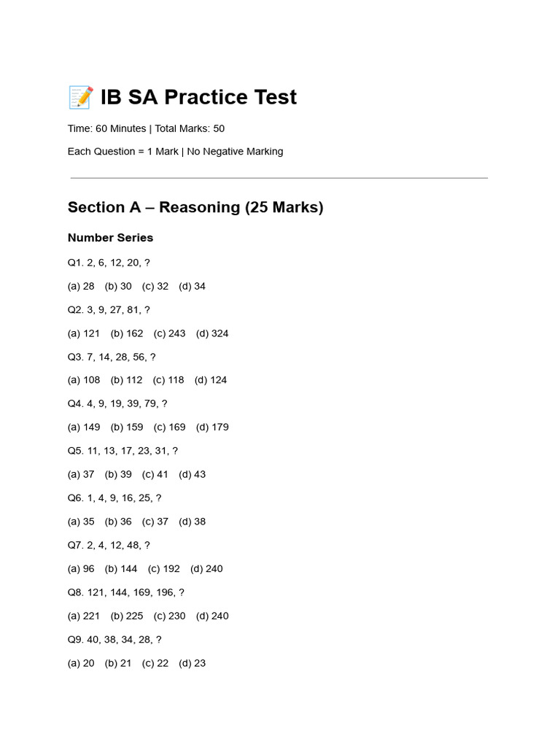
Task: Pick option (d) 240 for Q7
Action: [206, 568]
